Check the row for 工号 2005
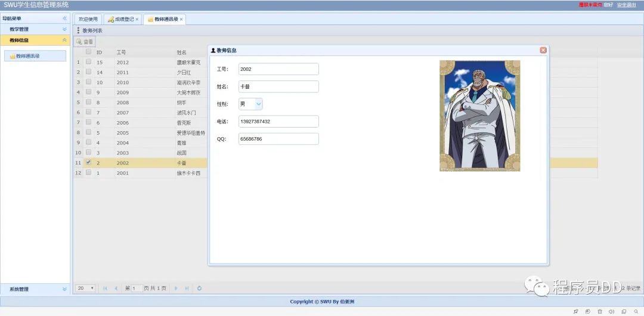The width and height of the screenshot is (644, 316). point(88,132)
